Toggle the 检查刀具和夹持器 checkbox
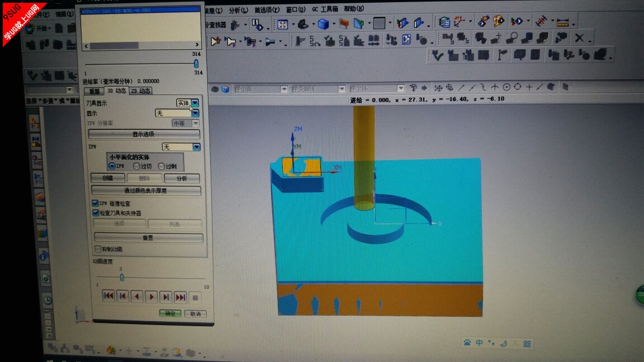This screenshot has width=644, height=362. point(95,213)
